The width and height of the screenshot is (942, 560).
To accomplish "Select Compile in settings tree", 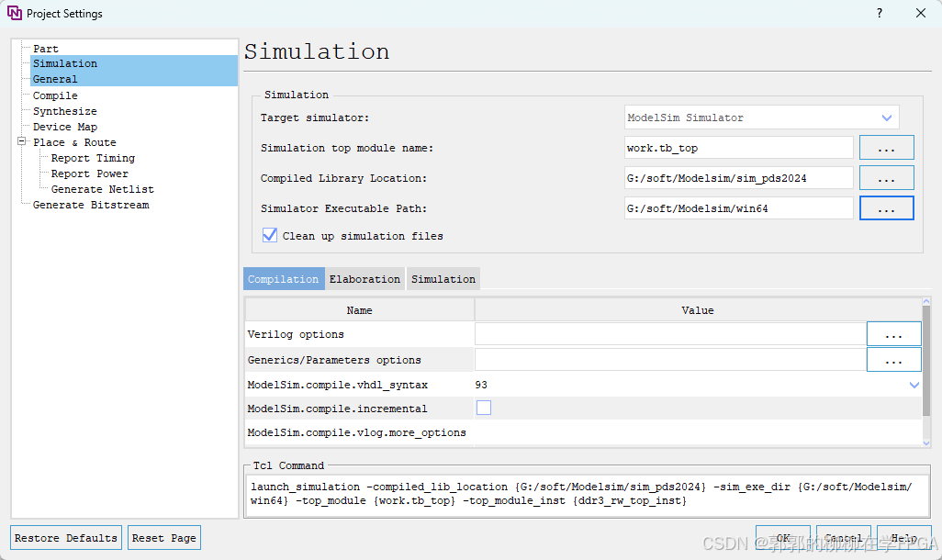I will 55,95.
